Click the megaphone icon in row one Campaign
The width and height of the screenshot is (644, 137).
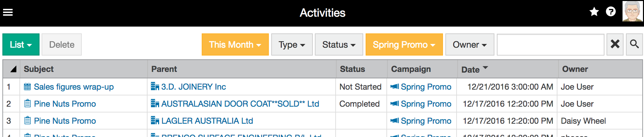(395, 87)
